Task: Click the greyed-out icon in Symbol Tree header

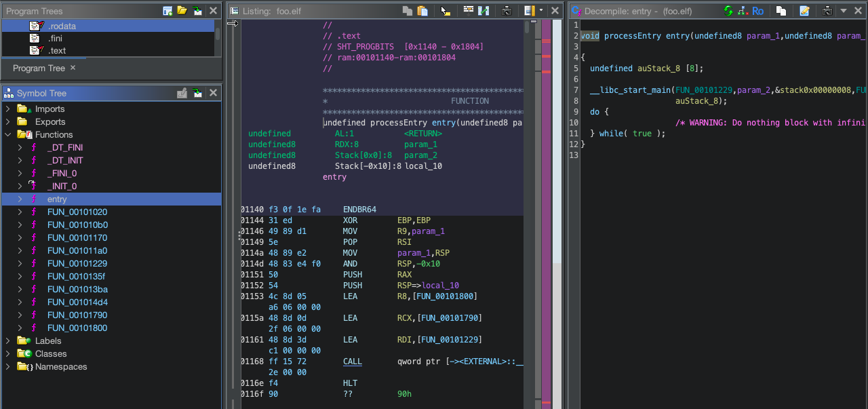Action: (182, 93)
